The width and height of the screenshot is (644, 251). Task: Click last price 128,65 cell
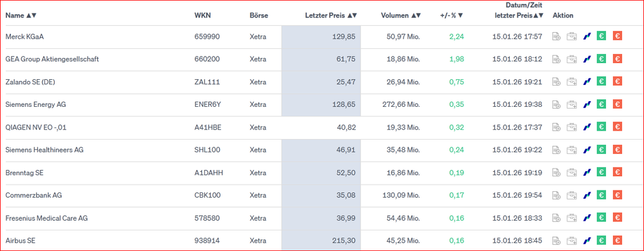tap(321, 104)
